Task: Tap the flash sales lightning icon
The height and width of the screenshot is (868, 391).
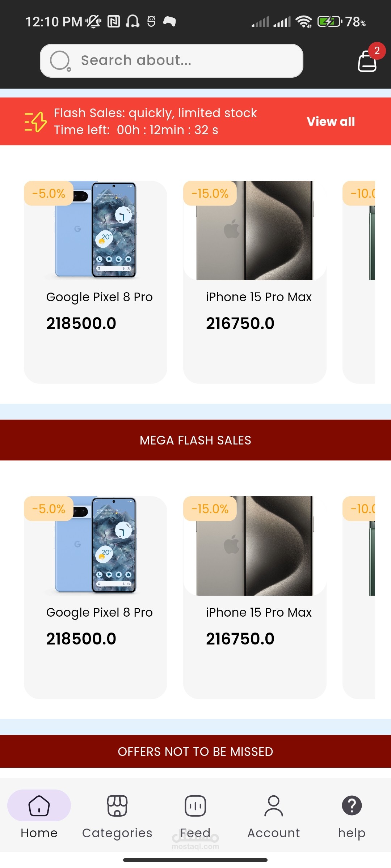Action: point(35,122)
